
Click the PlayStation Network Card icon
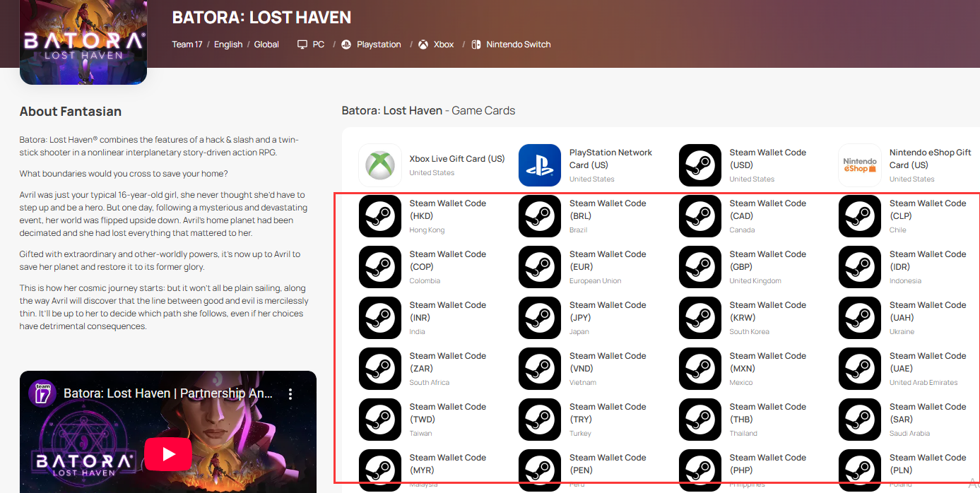coord(540,165)
